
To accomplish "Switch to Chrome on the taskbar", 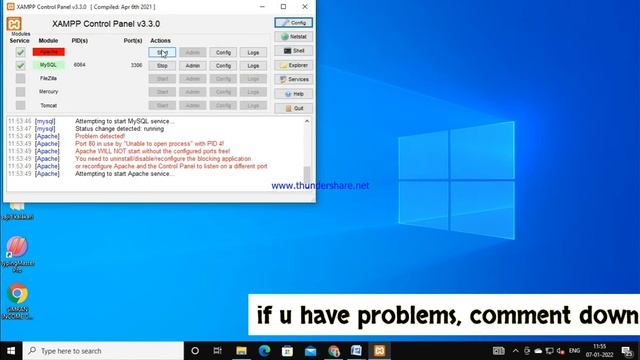I will pyautogui.click(x=333, y=351).
